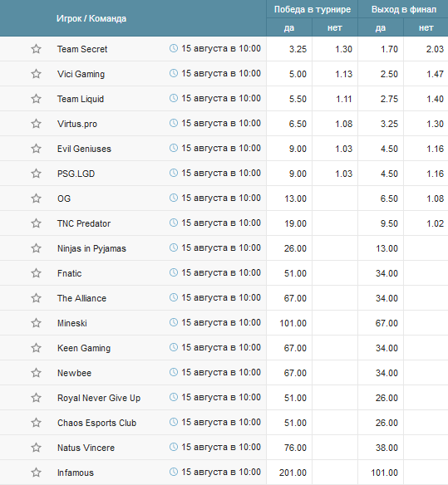Bet on TNC Predator win at 19.00

click(x=289, y=223)
